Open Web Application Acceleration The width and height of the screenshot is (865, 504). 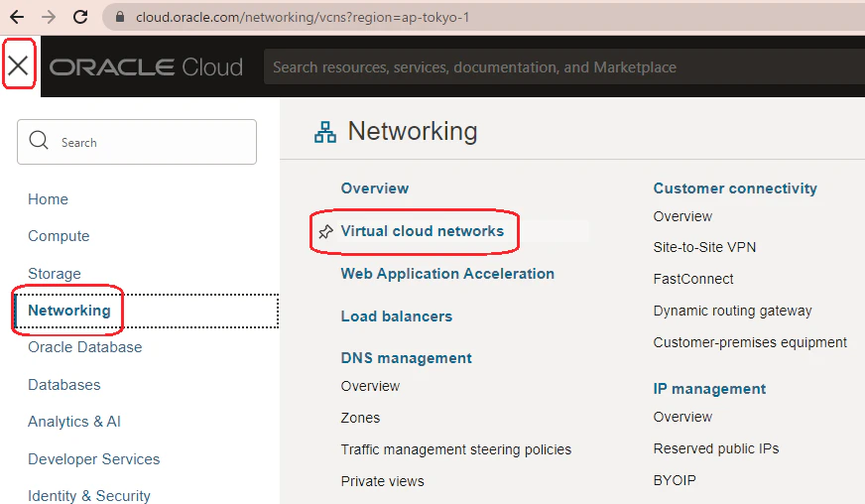coord(447,274)
